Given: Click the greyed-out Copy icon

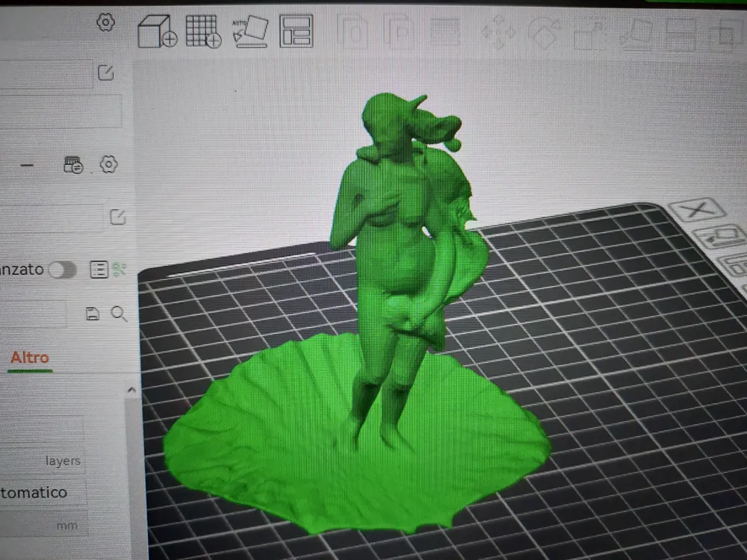Looking at the screenshot, I should coord(353,31).
